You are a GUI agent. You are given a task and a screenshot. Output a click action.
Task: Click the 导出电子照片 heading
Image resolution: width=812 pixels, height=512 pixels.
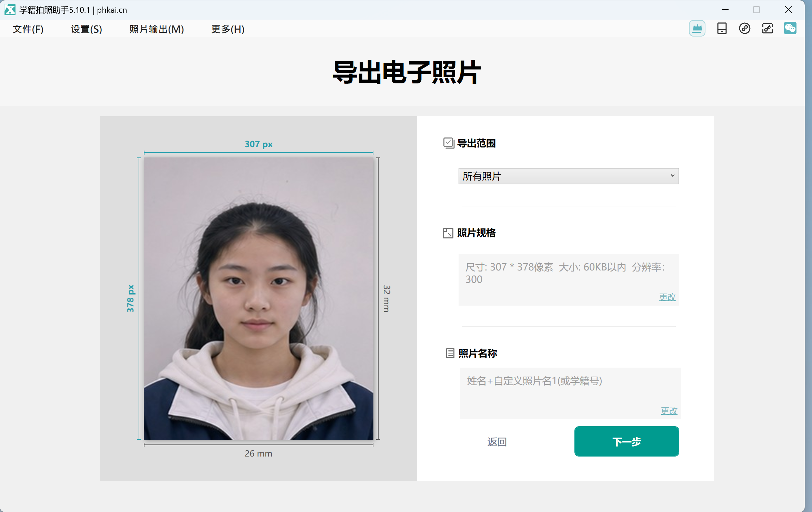406,72
